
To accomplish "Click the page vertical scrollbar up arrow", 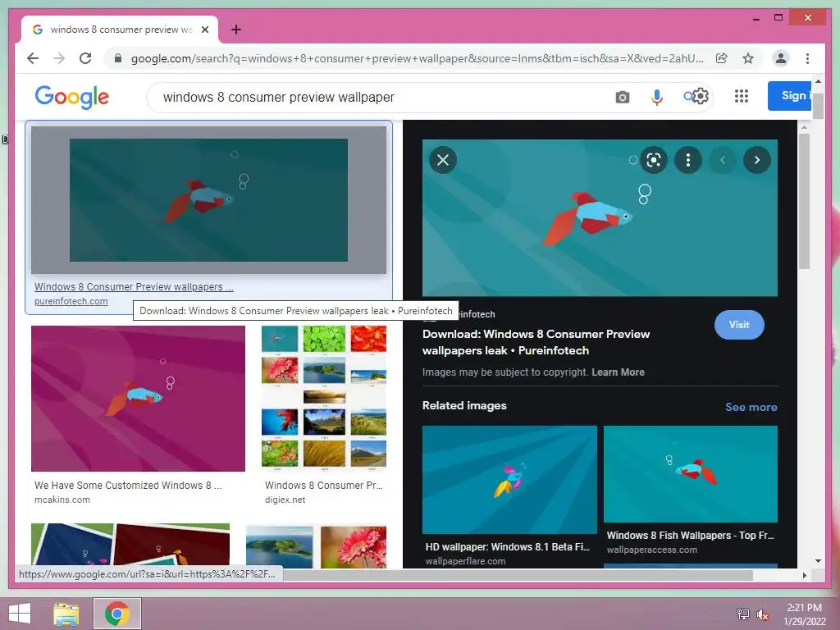I will point(818,81).
